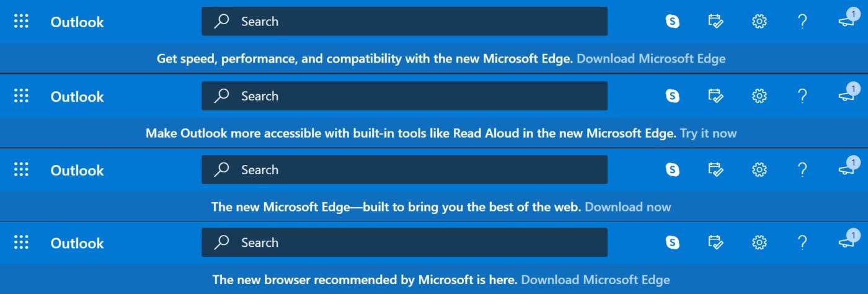
Task: Click the "Download now" link
Action: click(x=627, y=207)
